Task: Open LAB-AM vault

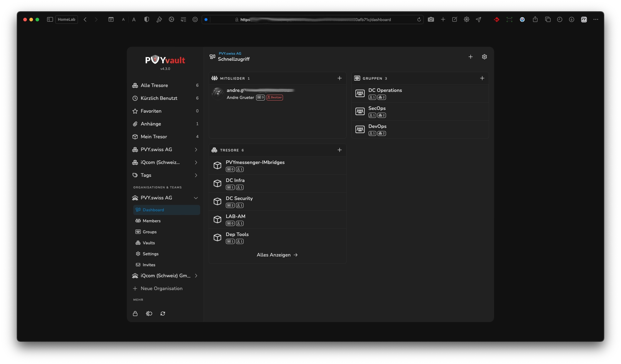Action: pyautogui.click(x=277, y=220)
